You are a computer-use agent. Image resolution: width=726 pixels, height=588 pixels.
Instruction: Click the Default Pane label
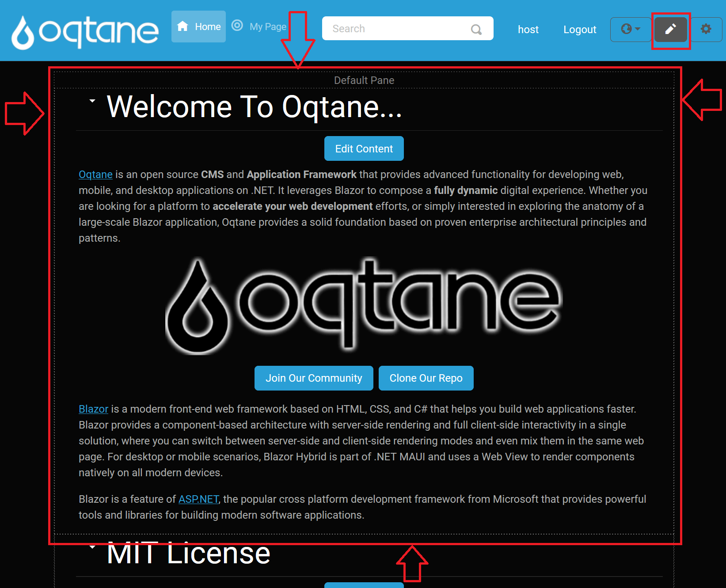(x=364, y=80)
